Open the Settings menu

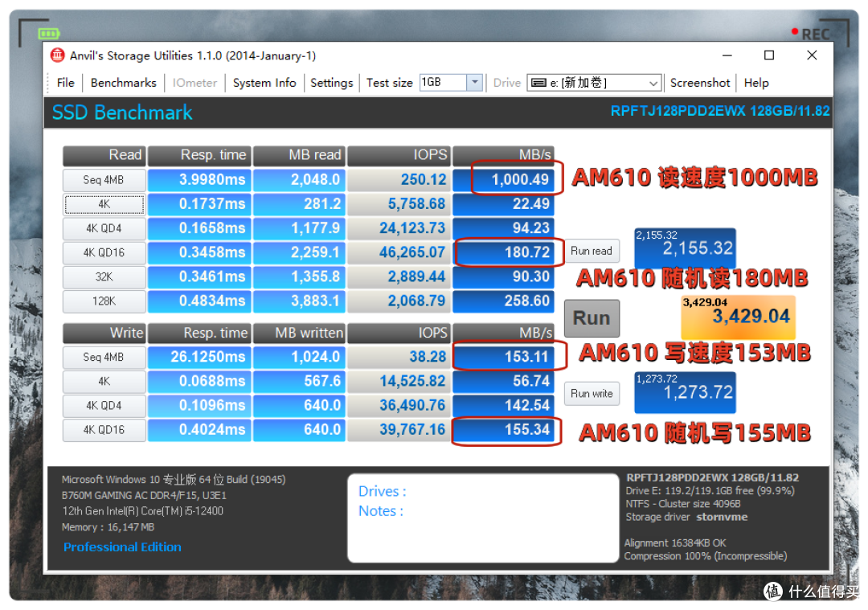(332, 82)
